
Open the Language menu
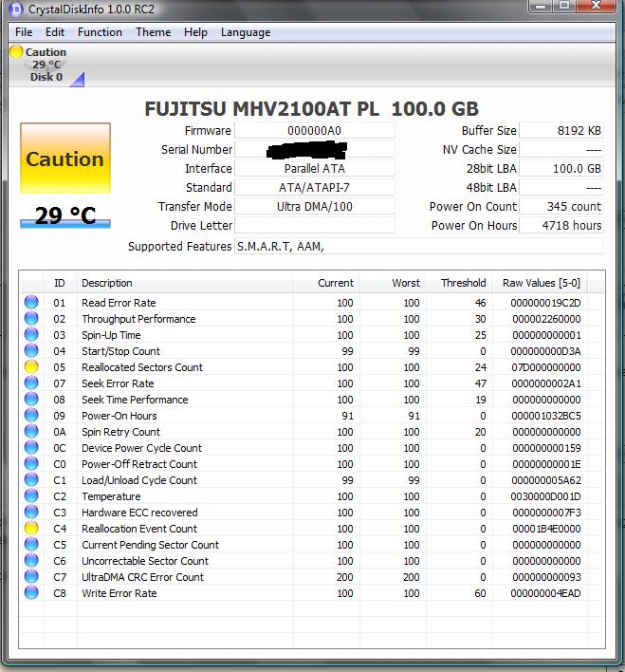click(x=246, y=32)
